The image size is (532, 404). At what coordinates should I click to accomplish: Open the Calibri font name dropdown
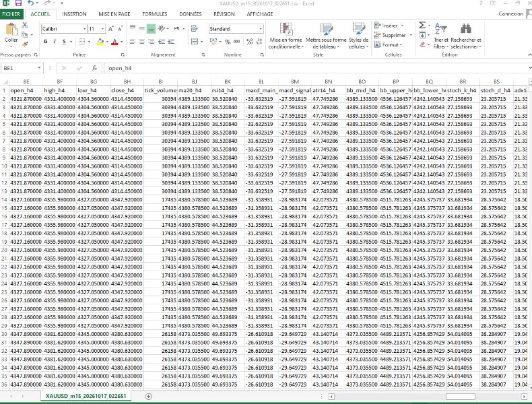84,29
